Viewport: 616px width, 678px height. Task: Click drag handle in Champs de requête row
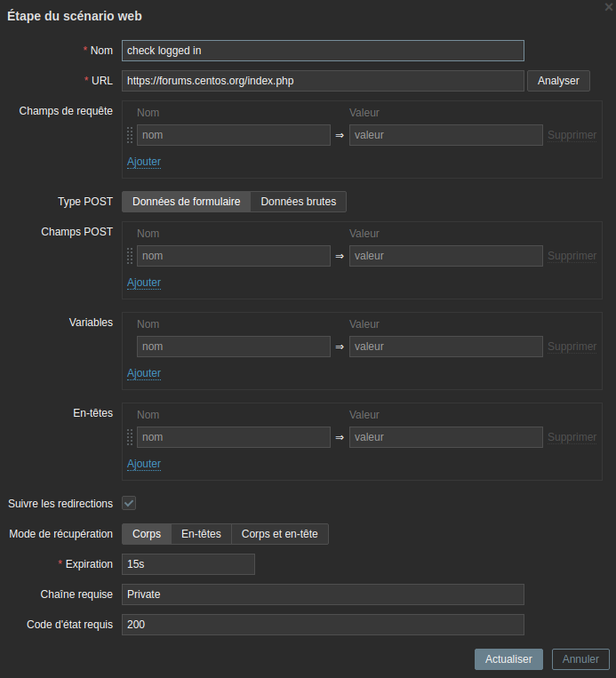130,135
